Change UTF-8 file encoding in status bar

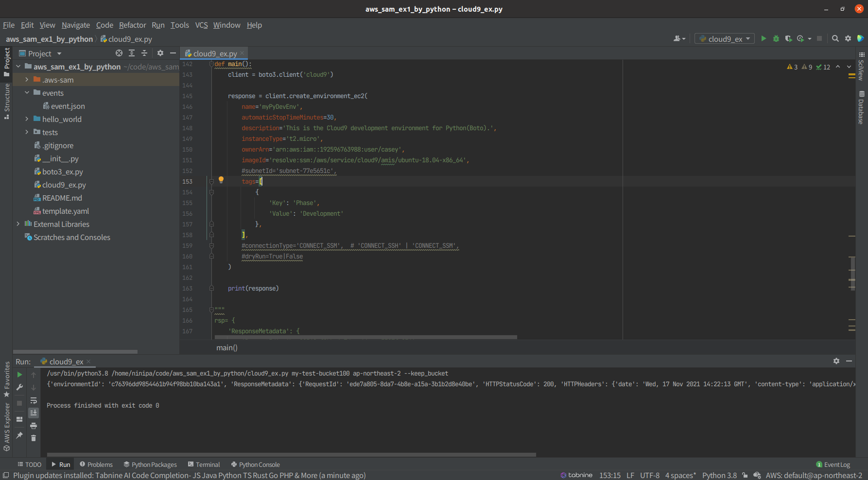(650, 475)
